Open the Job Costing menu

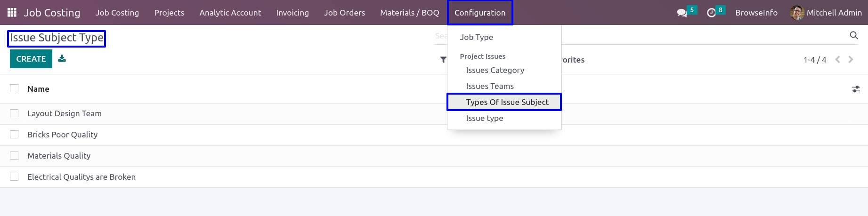point(117,13)
